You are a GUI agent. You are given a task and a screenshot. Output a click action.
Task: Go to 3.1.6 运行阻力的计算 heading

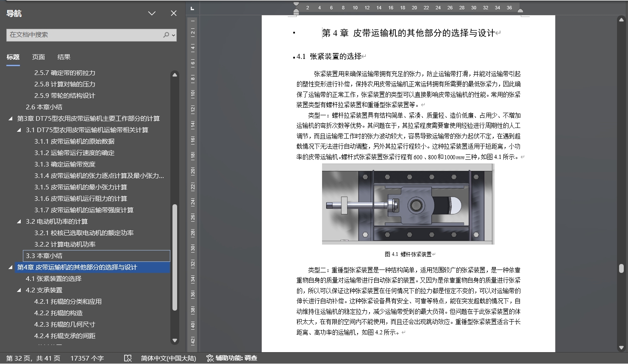pyautogui.click(x=81, y=199)
